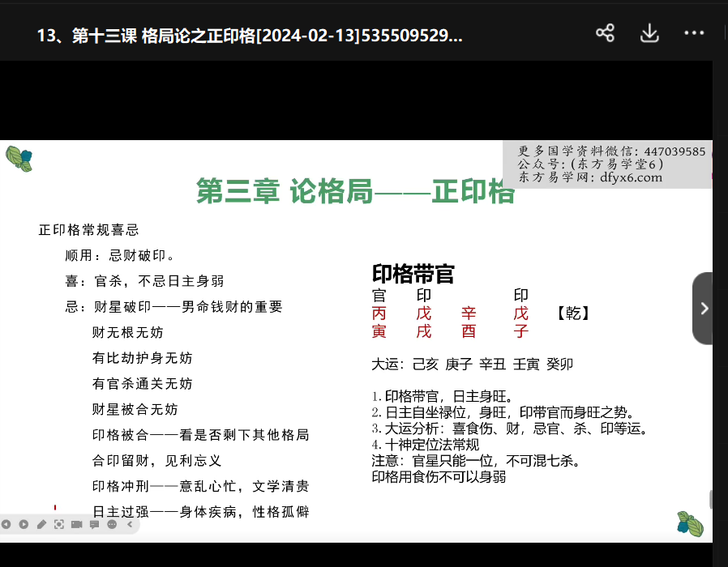Viewport: 728px width, 567px height.
Task: Click the bold heading 印格带官
Action: [413, 274]
